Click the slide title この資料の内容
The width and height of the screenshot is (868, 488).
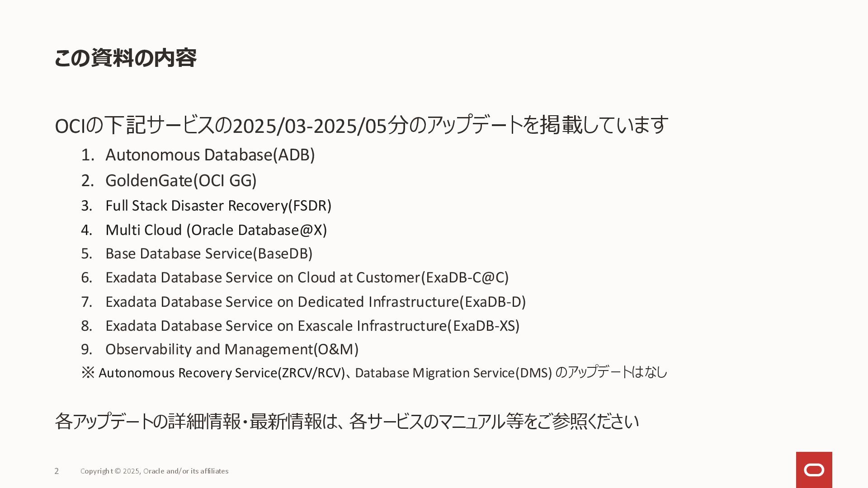(125, 58)
